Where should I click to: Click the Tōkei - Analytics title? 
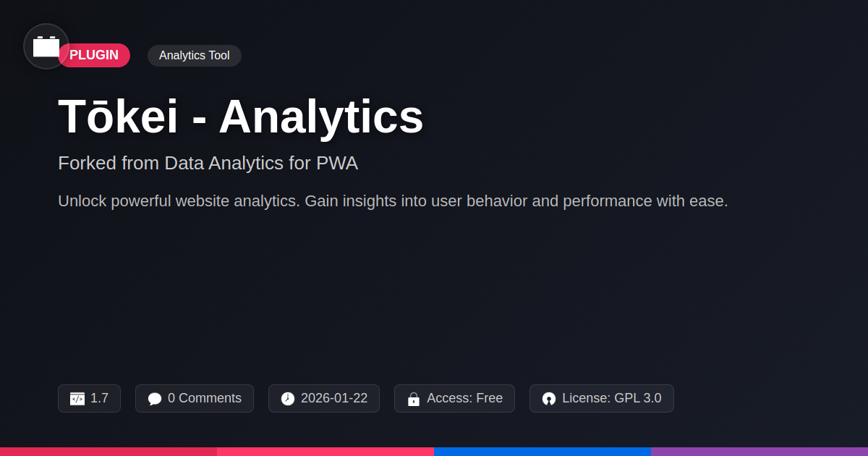tap(240, 117)
